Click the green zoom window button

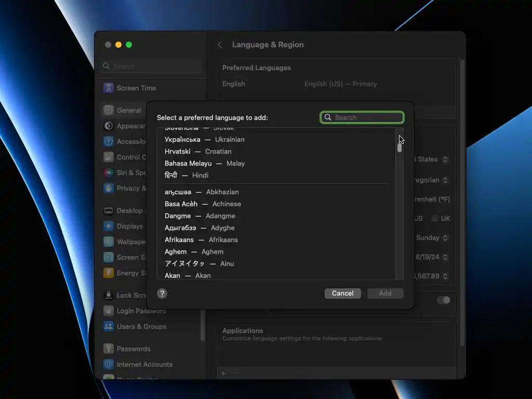pos(129,45)
